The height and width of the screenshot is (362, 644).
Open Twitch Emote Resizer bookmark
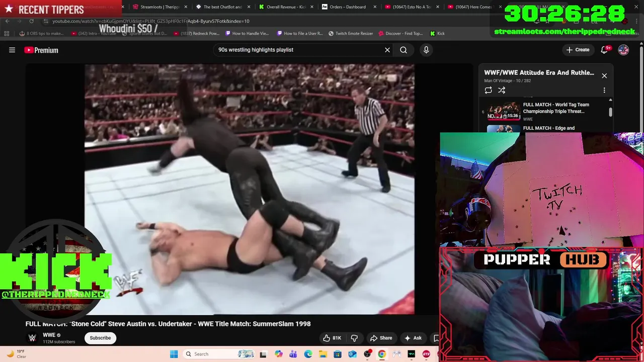click(x=351, y=34)
